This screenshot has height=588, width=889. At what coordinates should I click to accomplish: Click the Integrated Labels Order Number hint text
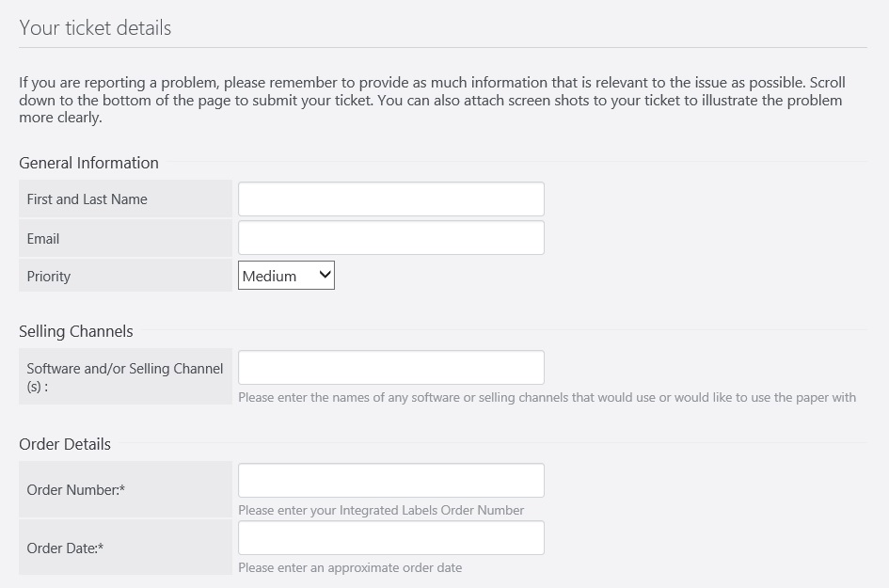click(381, 510)
